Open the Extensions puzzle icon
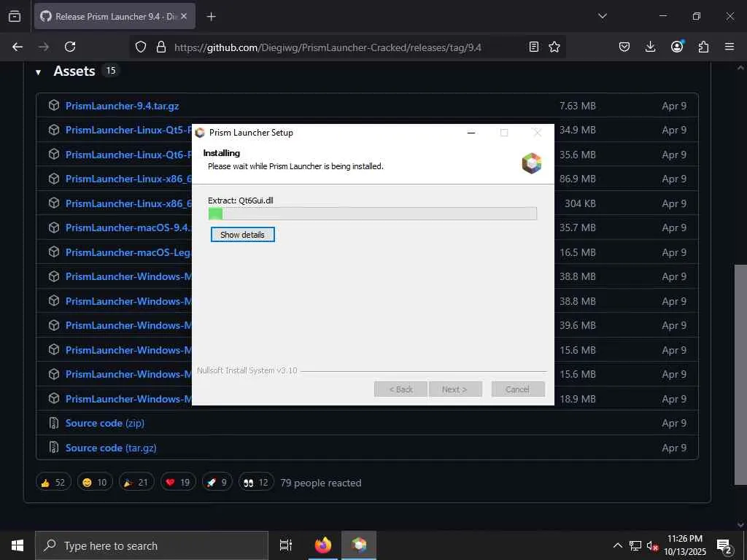 click(703, 47)
